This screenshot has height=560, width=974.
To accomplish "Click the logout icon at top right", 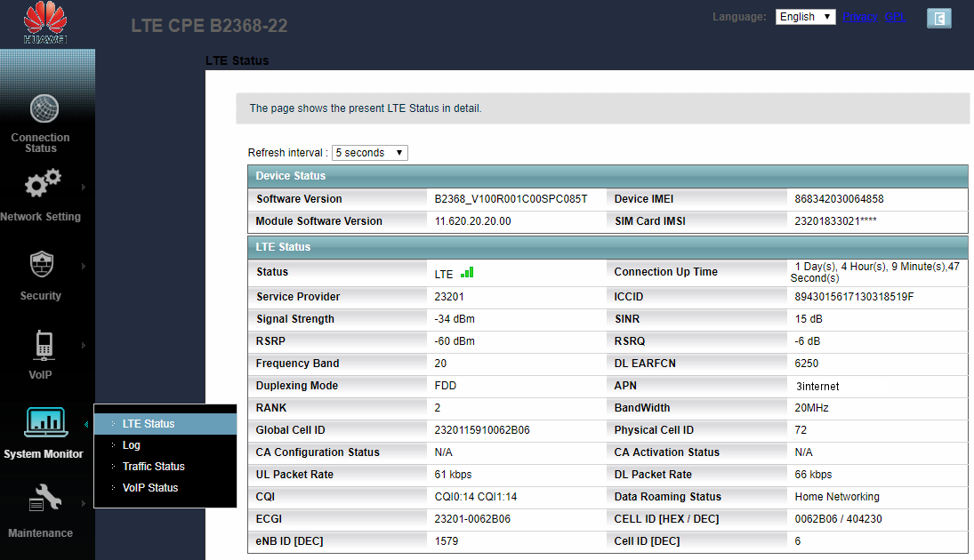I will pyautogui.click(x=938, y=19).
